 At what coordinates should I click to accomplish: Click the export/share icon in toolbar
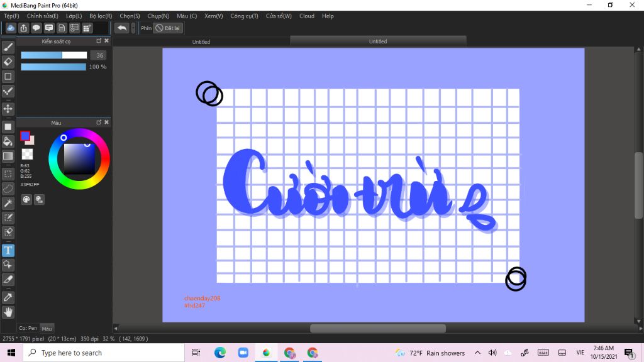point(23,28)
